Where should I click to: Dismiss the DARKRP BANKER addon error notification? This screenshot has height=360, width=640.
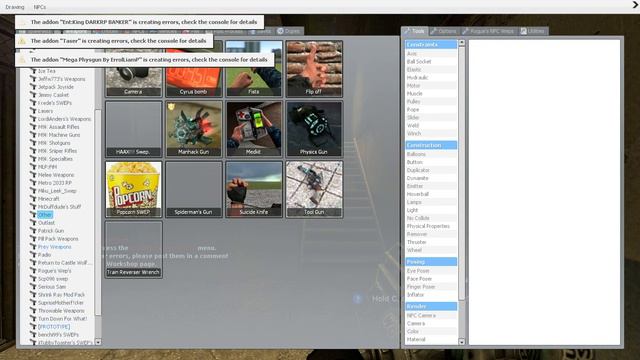pos(140,22)
